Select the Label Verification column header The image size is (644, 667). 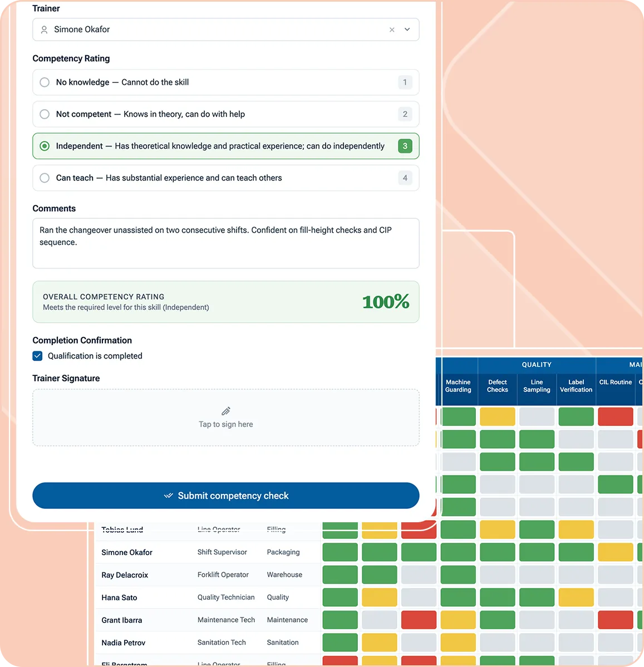(576, 386)
